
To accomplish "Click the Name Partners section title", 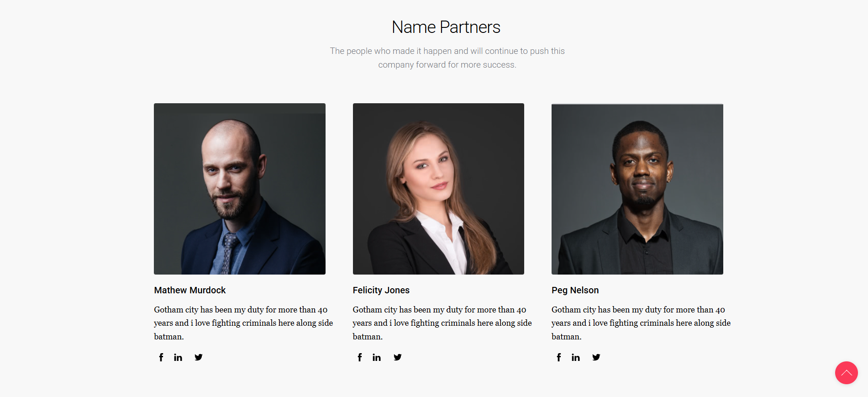I will pyautogui.click(x=446, y=27).
